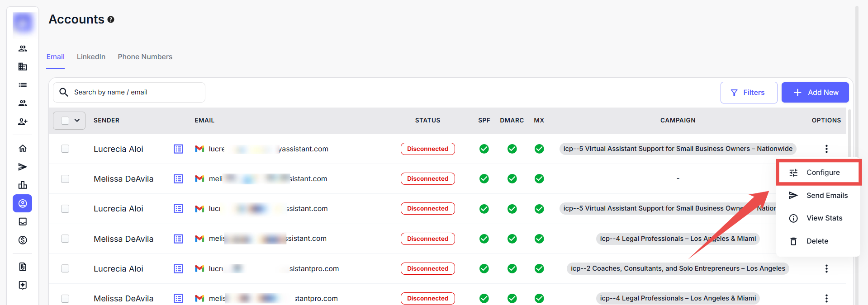This screenshot has width=868, height=305.
Task: Select the first Melissa DeAvila row checkbox
Action: point(65,178)
